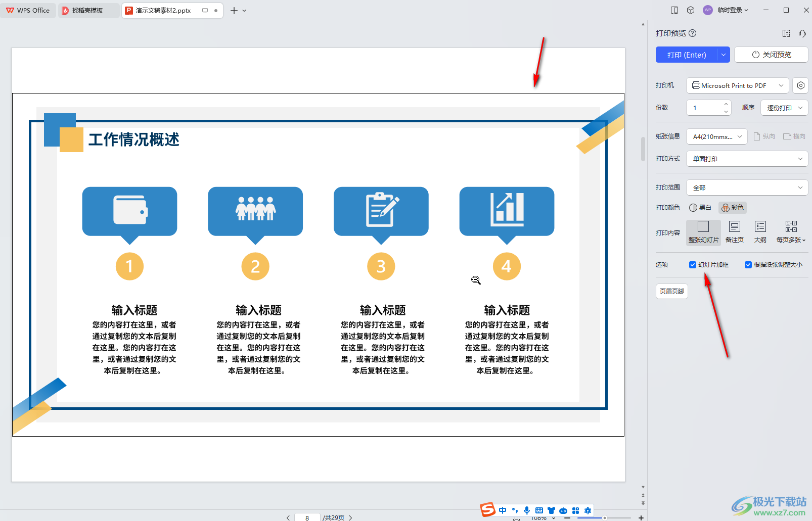
Task: Open the new tab dropdown arrow
Action: tap(245, 11)
